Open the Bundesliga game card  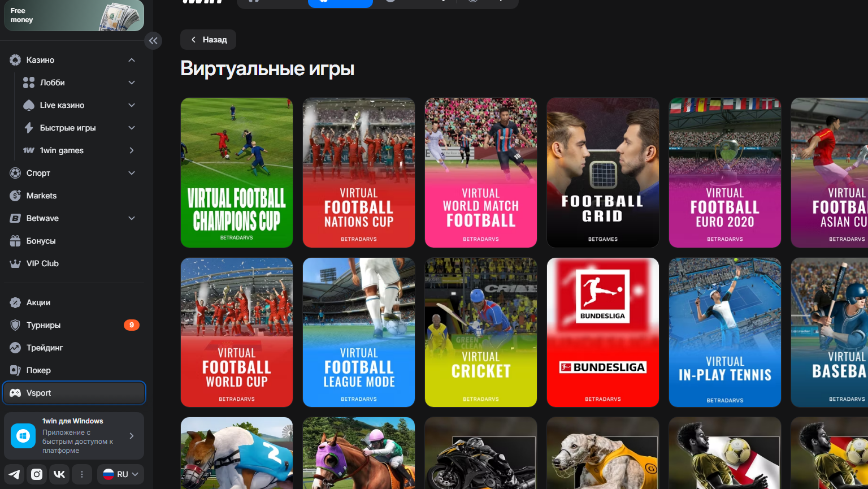(603, 332)
